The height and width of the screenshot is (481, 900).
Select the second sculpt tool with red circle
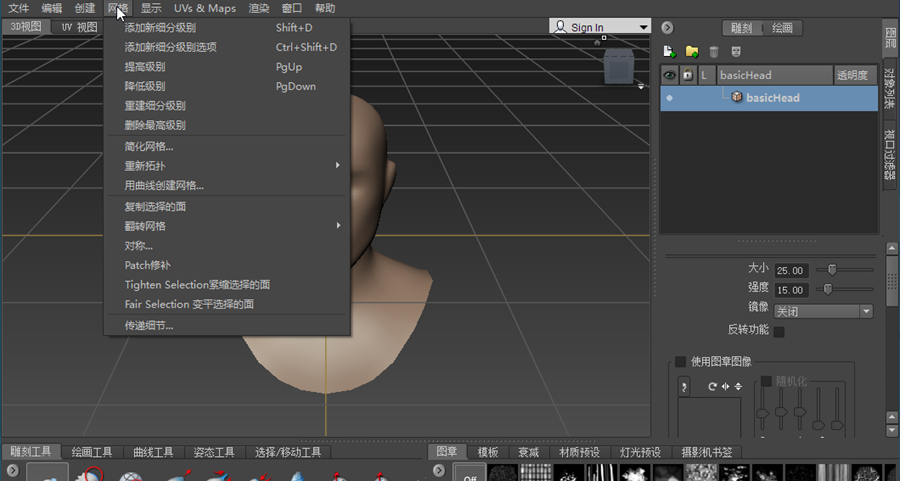[x=89, y=474]
